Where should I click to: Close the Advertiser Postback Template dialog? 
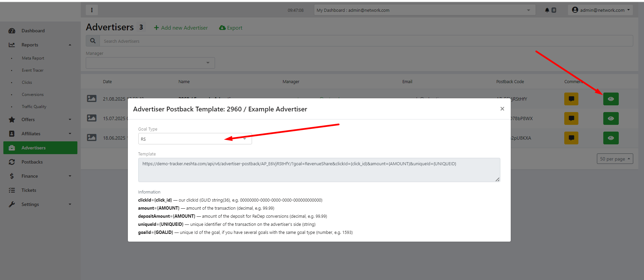(502, 109)
